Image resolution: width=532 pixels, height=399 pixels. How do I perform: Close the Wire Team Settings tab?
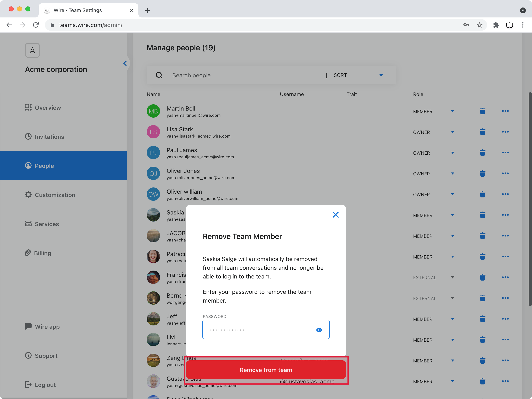132,10
